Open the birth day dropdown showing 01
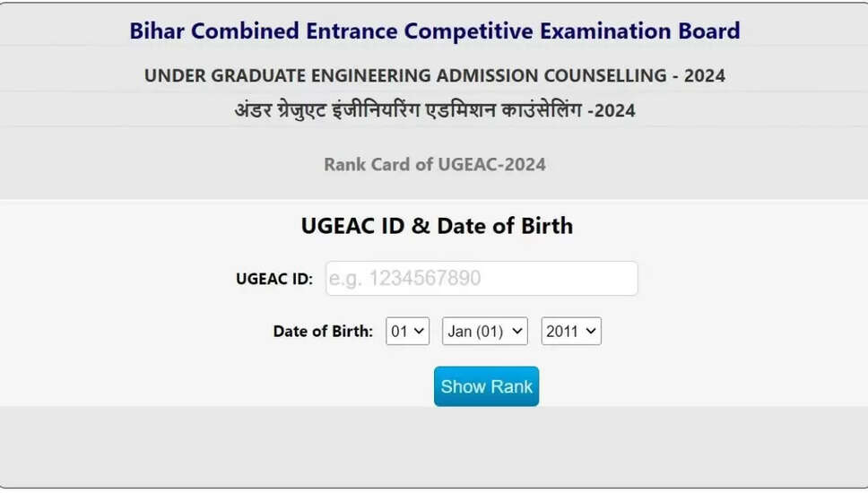The height and width of the screenshot is (493, 868). (407, 332)
